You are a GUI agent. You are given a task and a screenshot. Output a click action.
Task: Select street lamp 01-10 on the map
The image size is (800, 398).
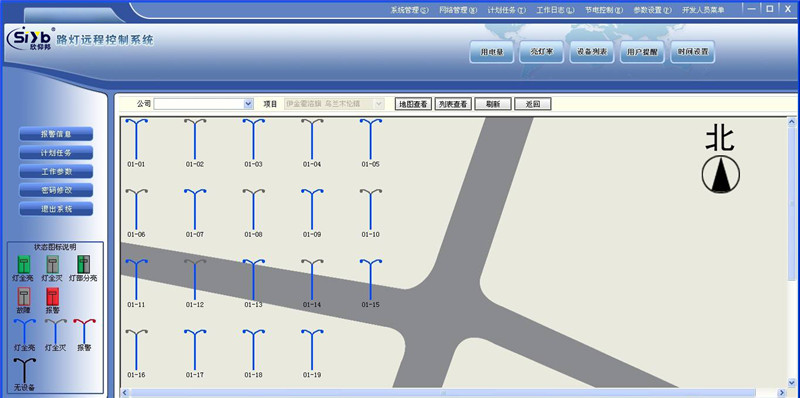pyautogui.click(x=371, y=209)
